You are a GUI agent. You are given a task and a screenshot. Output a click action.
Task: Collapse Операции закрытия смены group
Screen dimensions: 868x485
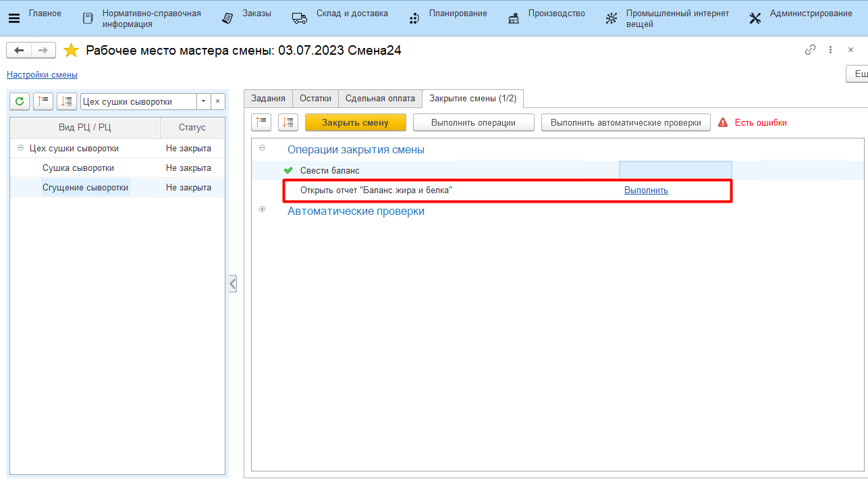click(x=263, y=148)
